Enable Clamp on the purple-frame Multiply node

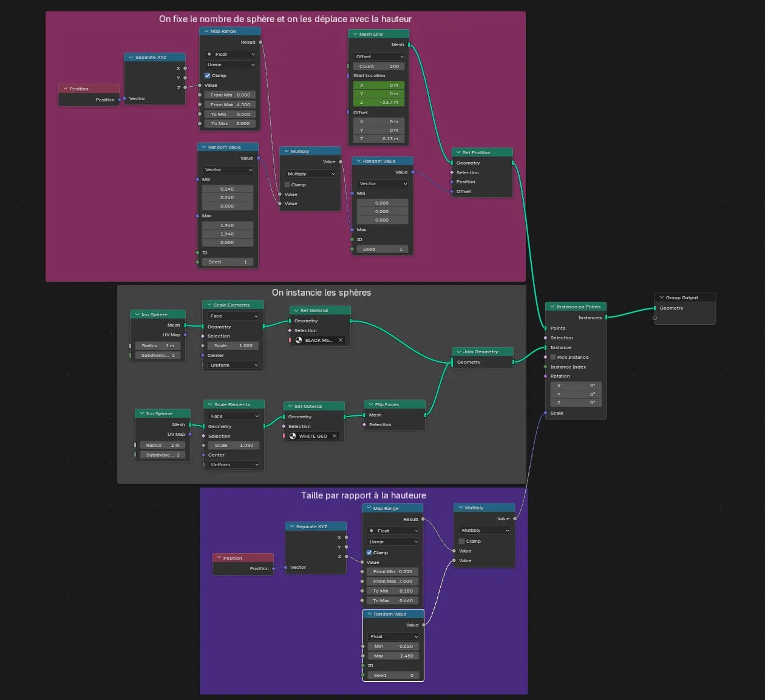tap(462, 541)
